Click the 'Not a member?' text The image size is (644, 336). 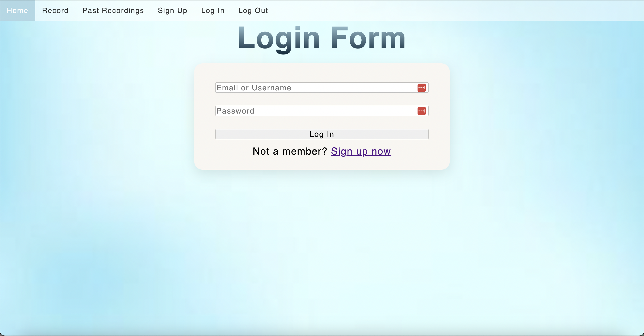pos(290,151)
